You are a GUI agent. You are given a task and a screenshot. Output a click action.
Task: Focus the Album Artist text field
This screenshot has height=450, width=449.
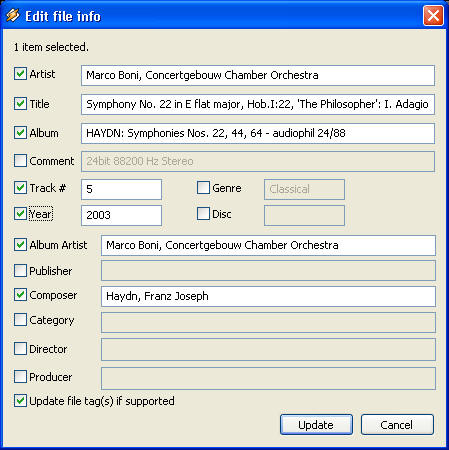pyautogui.click(x=268, y=245)
